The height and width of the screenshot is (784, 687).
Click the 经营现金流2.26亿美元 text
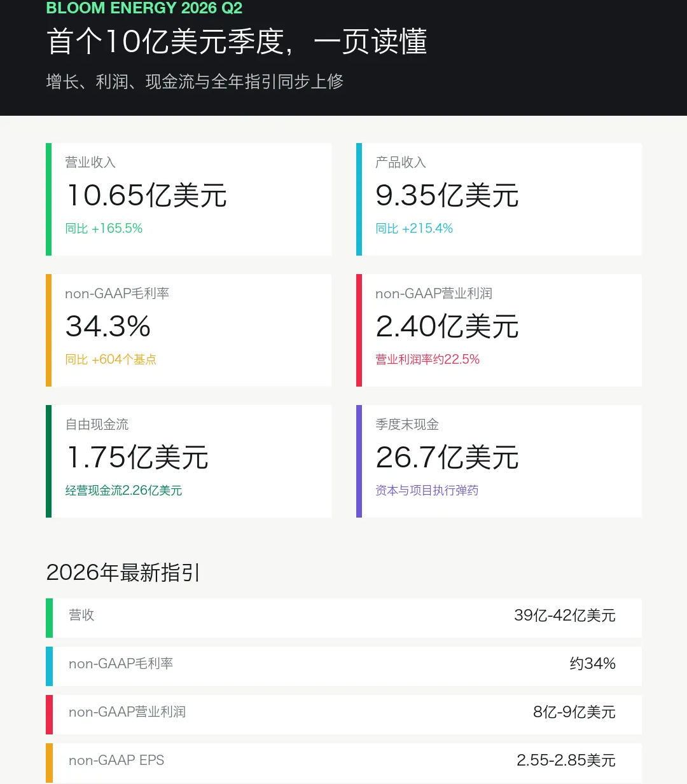click(123, 490)
